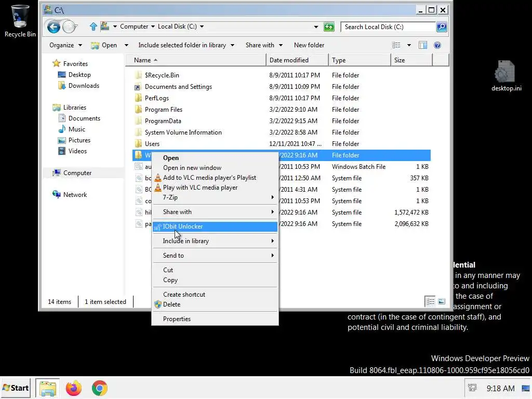This screenshot has height=399, width=532.
Task: Open File Explorer taskbar button
Action: pyautogui.click(x=47, y=388)
